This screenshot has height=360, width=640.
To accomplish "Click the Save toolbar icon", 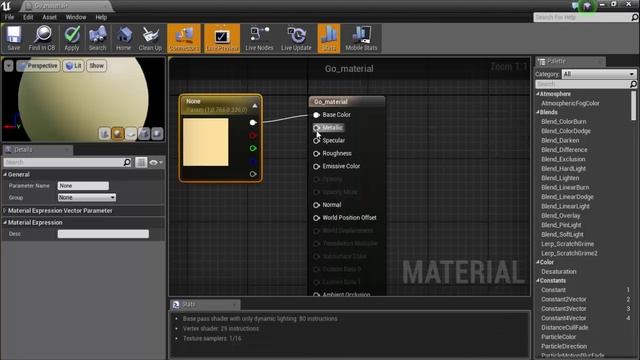I will click(13, 38).
